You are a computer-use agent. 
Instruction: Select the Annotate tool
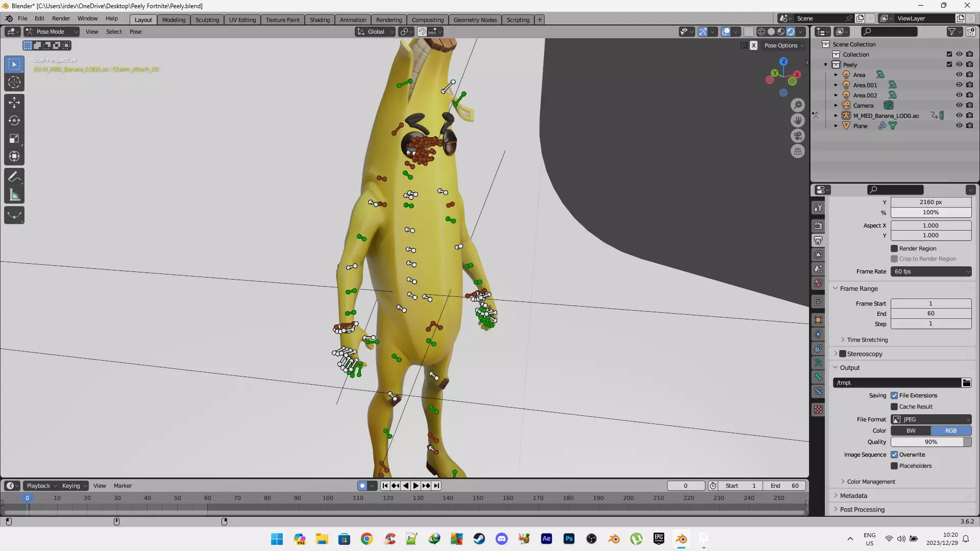tap(14, 177)
